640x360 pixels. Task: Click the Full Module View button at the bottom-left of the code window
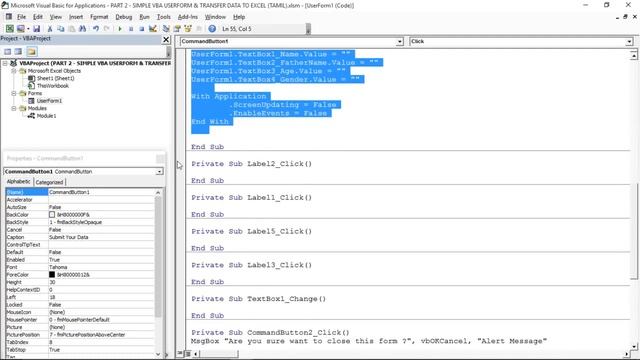click(188, 353)
